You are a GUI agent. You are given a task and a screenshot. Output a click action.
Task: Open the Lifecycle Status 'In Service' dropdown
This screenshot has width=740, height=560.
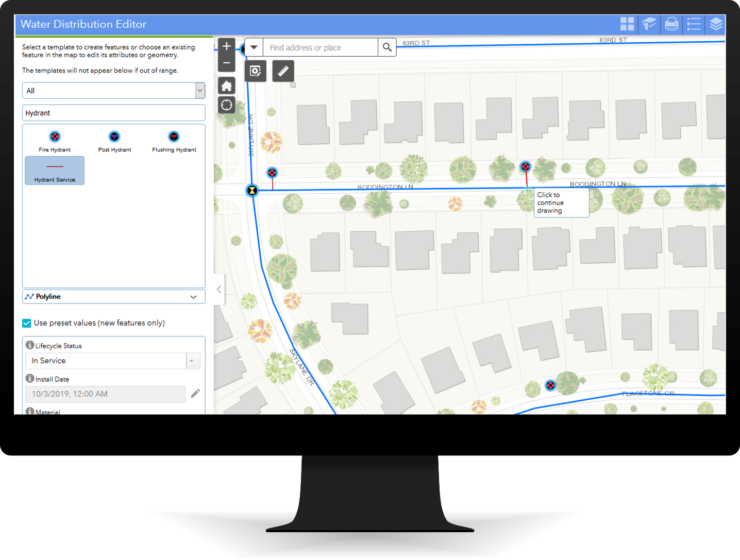(192, 361)
